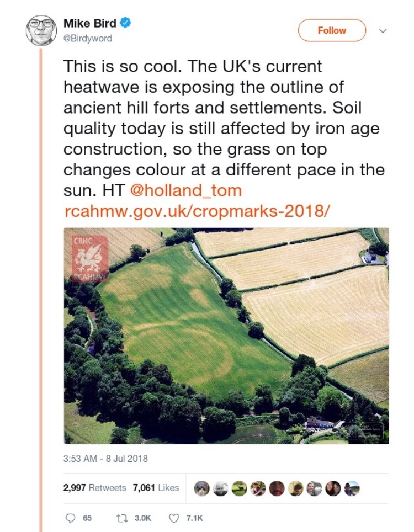Open the tweet timestamp 8 Jul 2018
The image size is (414, 532).
coord(105,459)
